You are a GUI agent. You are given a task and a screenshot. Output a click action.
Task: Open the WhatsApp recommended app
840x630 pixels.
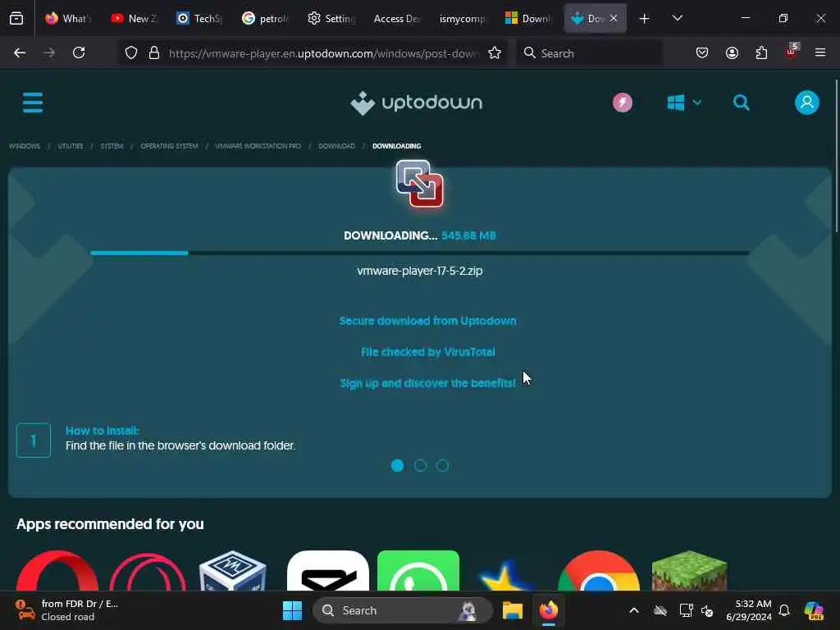(x=418, y=570)
